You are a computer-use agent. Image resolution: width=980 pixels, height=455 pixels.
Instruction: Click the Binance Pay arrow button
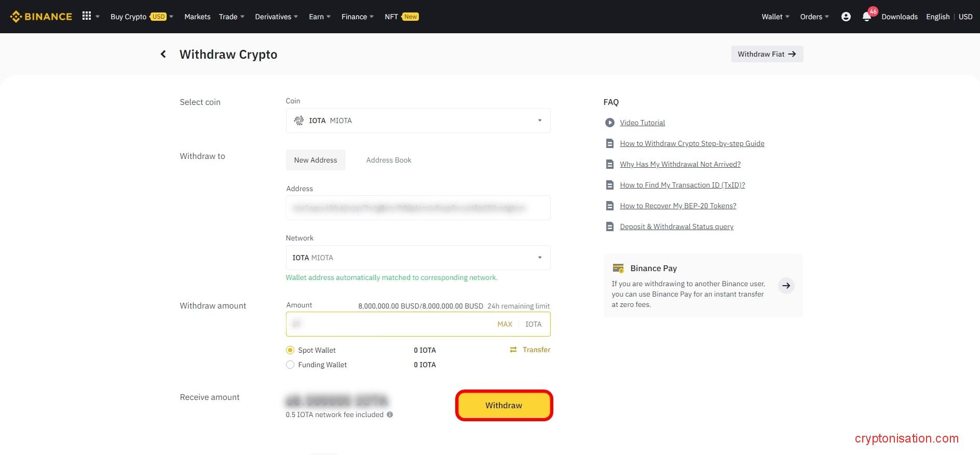click(786, 286)
